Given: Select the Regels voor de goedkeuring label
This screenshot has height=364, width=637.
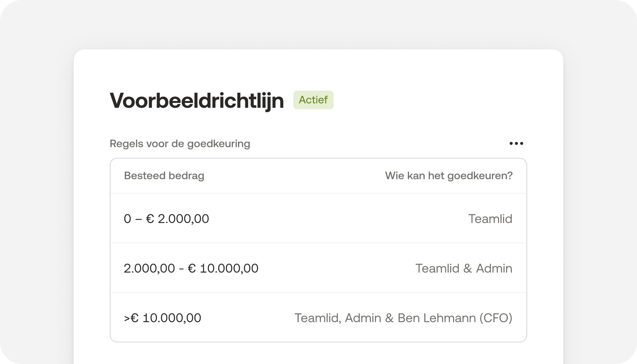Looking at the screenshot, I should coord(180,144).
